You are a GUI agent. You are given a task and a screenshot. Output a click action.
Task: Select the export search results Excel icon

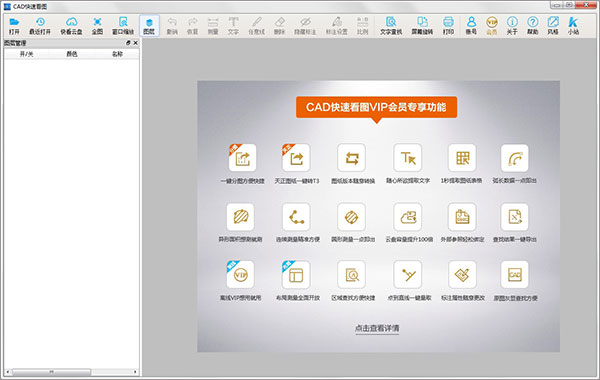pos(515,217)
